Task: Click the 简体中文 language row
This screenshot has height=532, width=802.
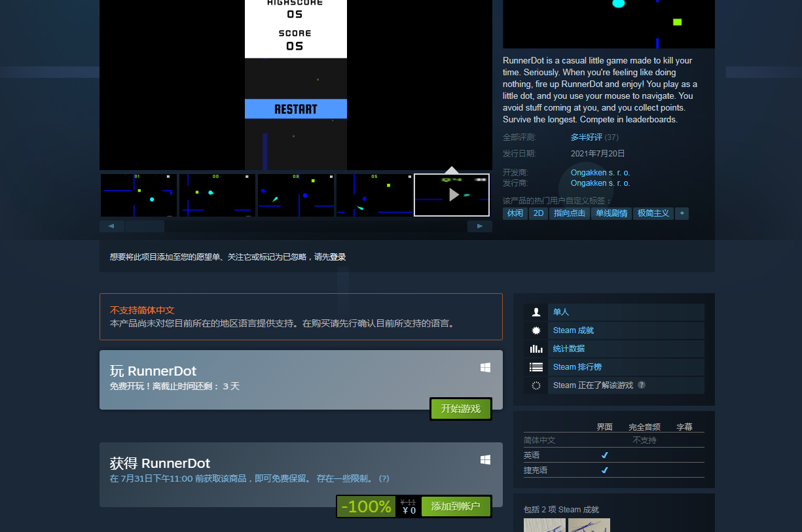Action: [x=614, y=440]
